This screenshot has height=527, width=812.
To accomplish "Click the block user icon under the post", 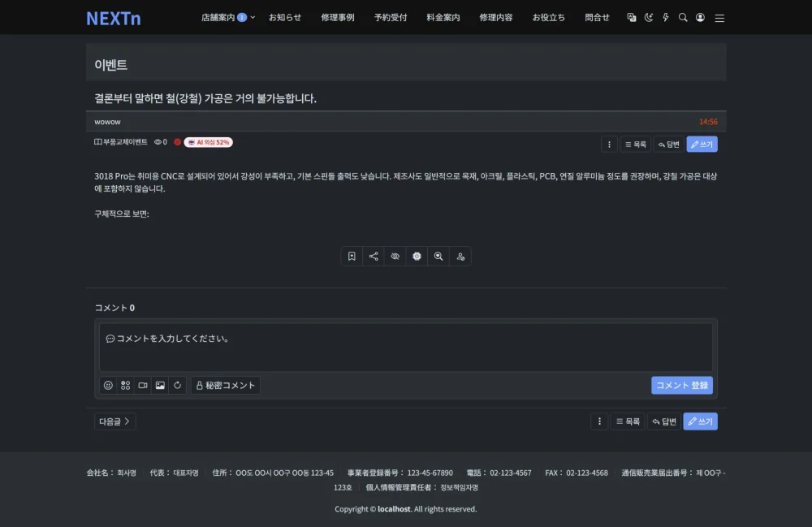I will (x=460, y=257).
